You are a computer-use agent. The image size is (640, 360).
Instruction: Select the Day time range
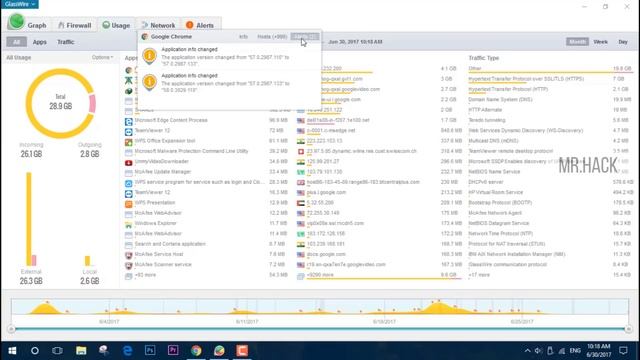623,42
